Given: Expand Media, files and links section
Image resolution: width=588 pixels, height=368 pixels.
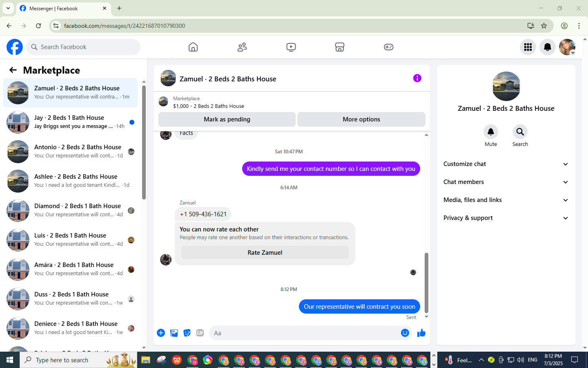Looking at the screenshot, I should 506,200.
